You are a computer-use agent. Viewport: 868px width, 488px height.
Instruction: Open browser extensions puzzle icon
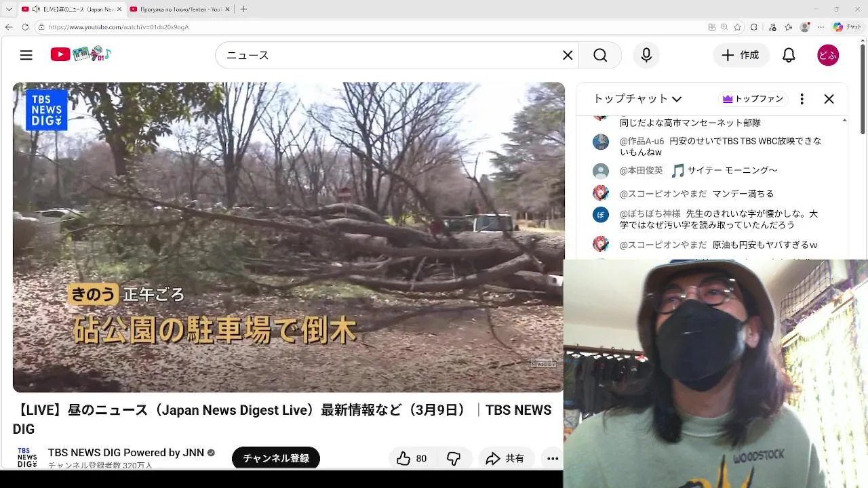tap(754, 27)
